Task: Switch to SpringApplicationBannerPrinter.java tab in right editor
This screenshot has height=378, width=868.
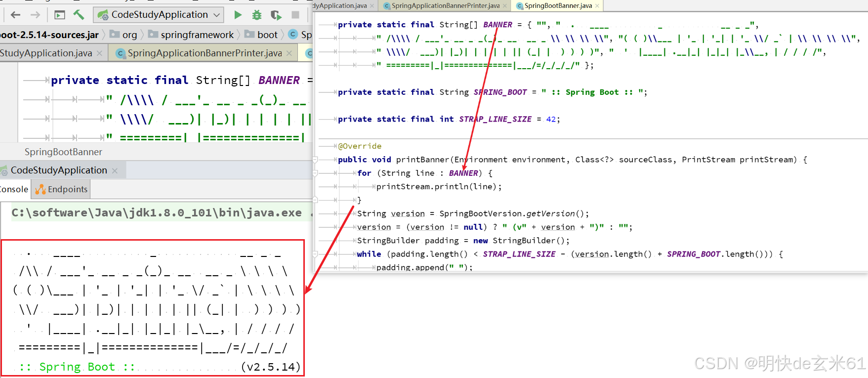Action: pos(446,5)
